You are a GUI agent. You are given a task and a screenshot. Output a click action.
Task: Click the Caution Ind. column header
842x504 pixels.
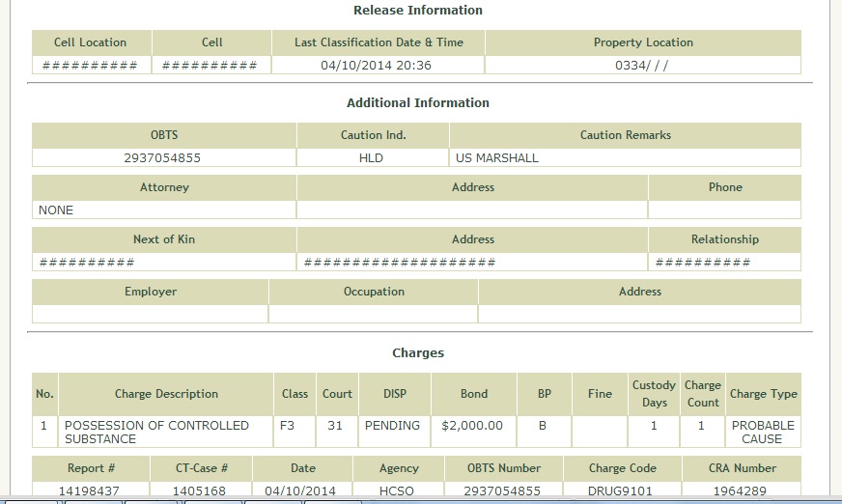[373, 135]
